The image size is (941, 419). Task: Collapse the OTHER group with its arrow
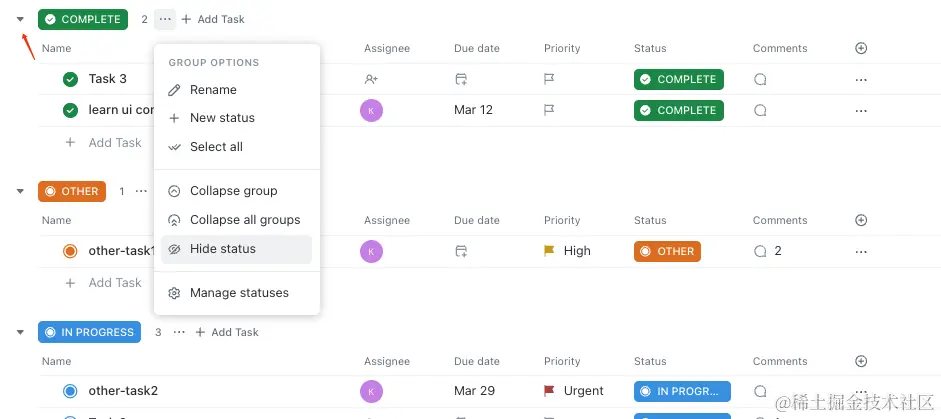20,191
